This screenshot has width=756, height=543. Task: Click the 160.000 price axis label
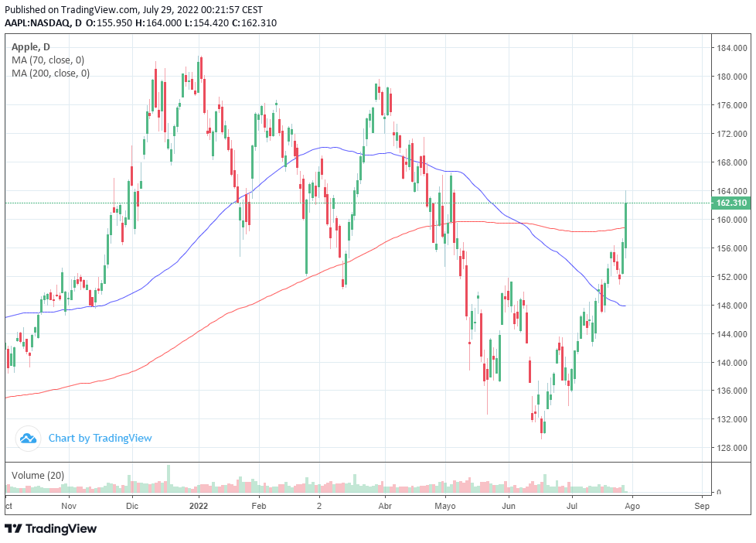click(732, 220)
